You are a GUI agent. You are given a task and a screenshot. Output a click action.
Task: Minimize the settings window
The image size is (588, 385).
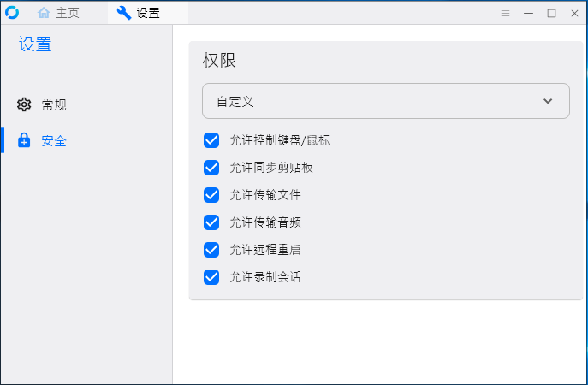[x=529, y=13]
